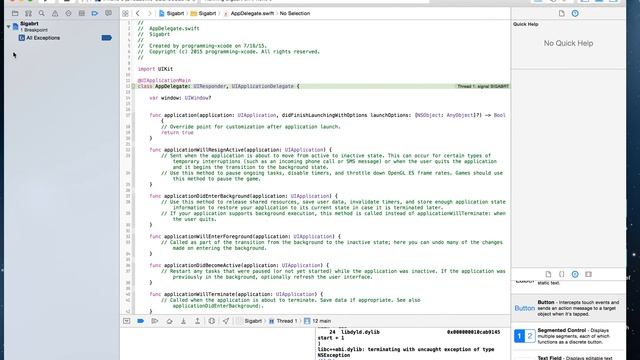
Task: Open No Selection jump bar menu
Action: click(x=295, y=13)
